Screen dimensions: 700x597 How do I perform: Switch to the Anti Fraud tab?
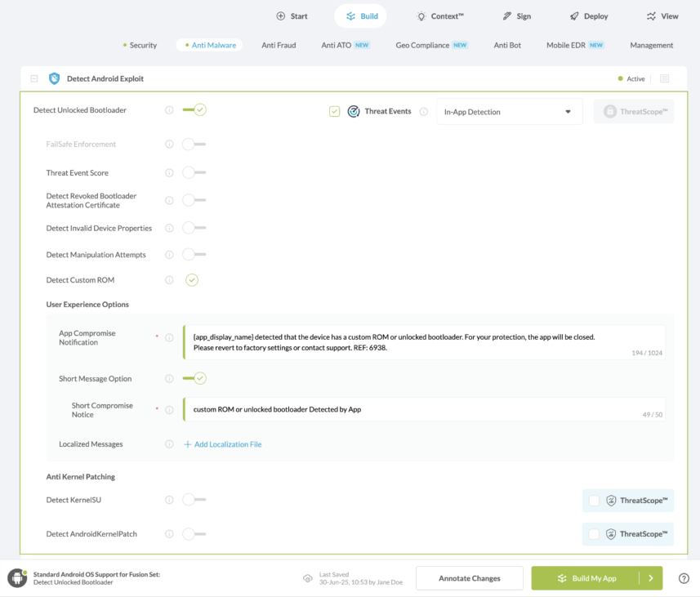pyautogui.click(x=279, y=45)
